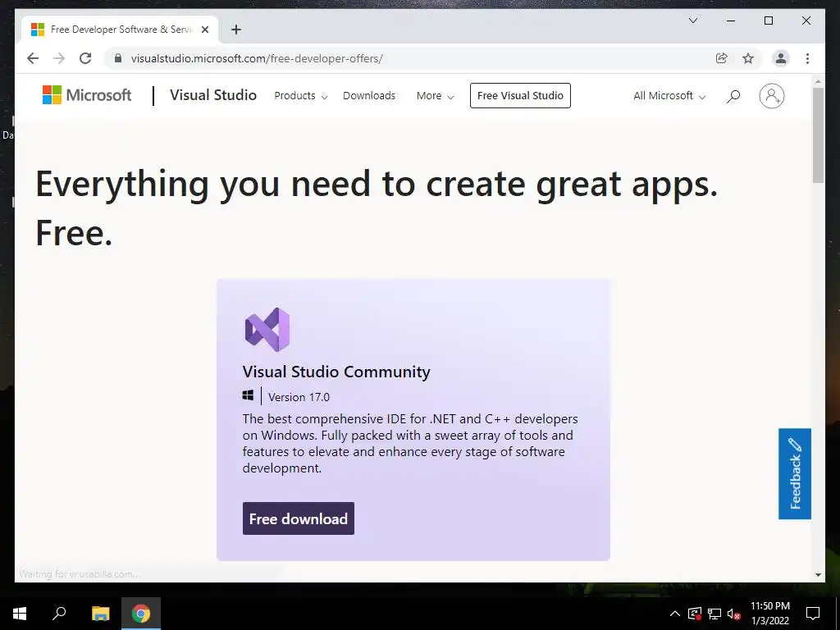Click the Everything you need headline

click(x=376, y=208)
